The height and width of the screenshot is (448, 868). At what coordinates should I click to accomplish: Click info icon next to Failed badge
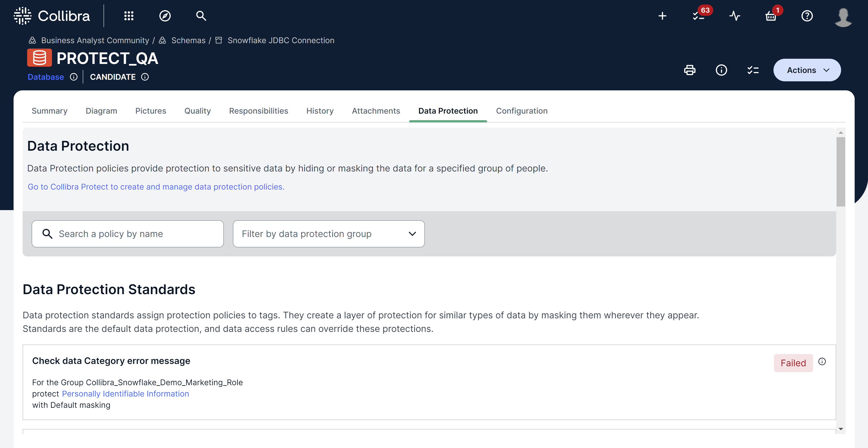(822, 361)
